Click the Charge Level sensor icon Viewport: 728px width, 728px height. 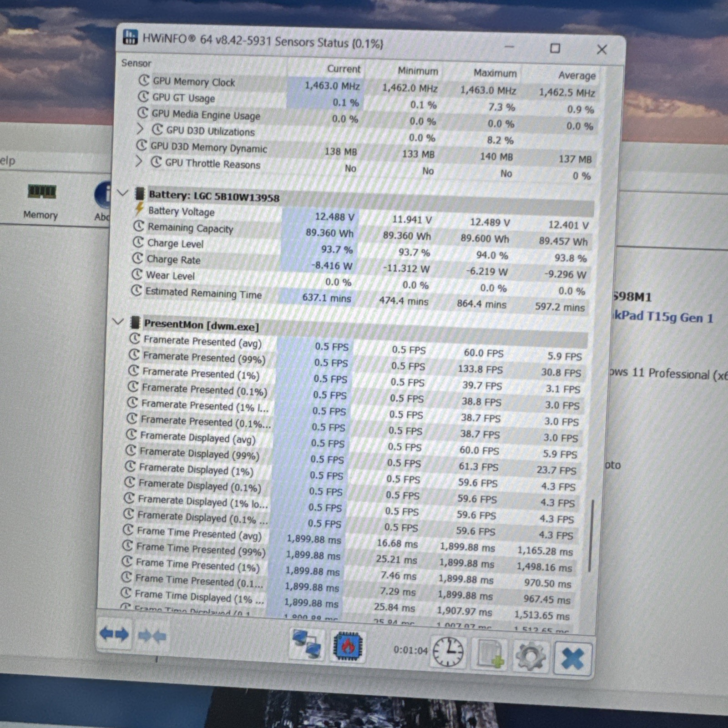[x=138, y=242]
